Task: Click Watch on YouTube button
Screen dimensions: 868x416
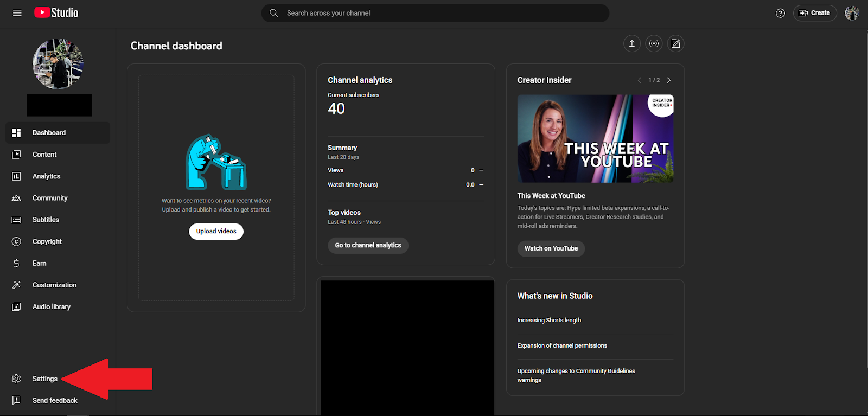Action: (551, 248)
